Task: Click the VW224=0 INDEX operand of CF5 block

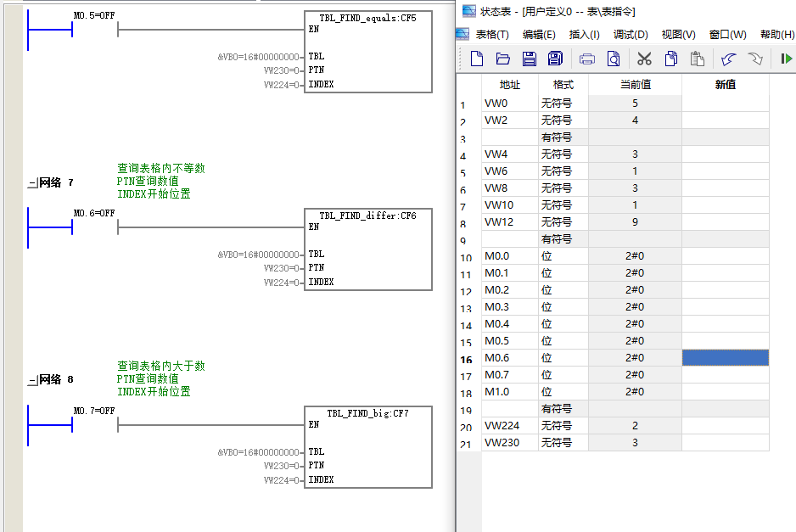Action: click(281, 85)
